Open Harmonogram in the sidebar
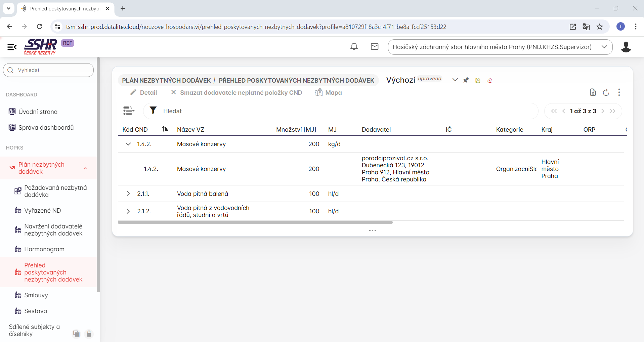Viewport: 644px width, 342px height. (44, 249)
